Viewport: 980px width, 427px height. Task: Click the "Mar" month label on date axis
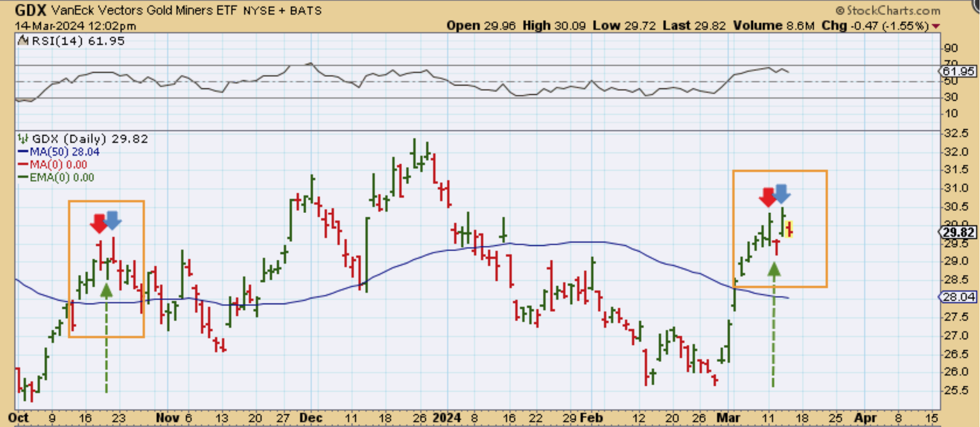(x=728, y=418)
